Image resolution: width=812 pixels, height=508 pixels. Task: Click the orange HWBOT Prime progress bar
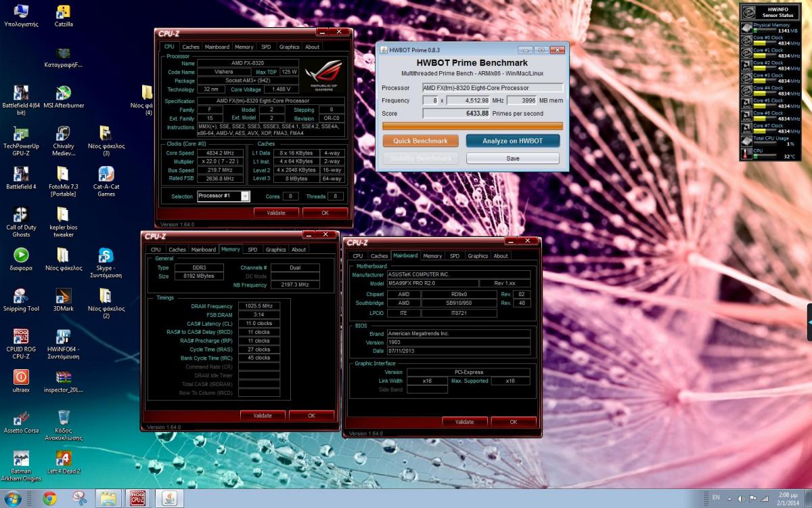(472, 126)
